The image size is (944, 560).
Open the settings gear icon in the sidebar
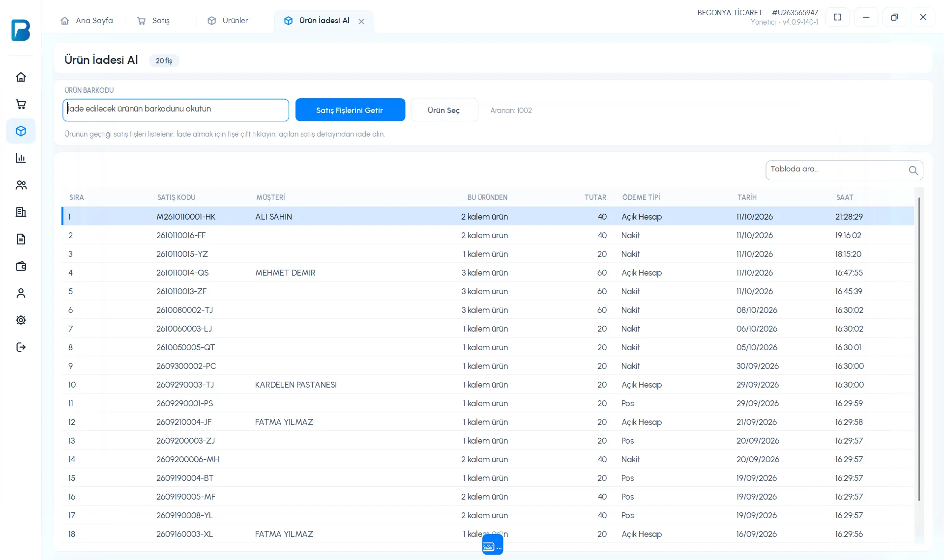[x=21, y=320]
